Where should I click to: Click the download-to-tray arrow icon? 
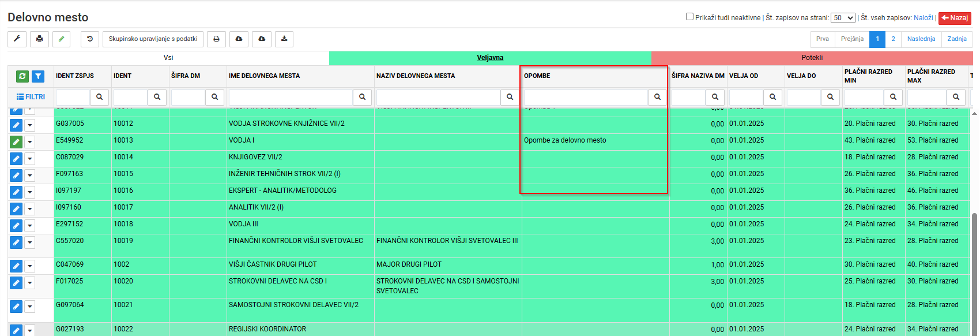coord(284,39)
